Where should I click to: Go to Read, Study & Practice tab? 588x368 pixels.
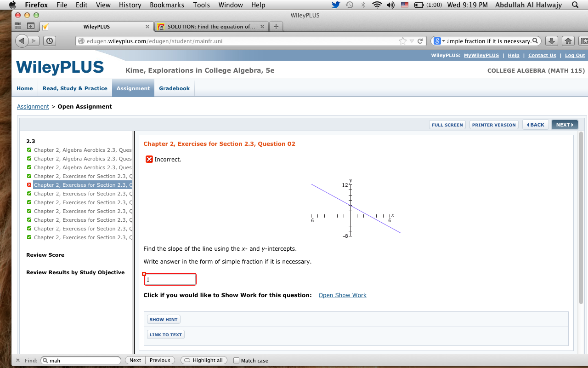pos(75,88)
